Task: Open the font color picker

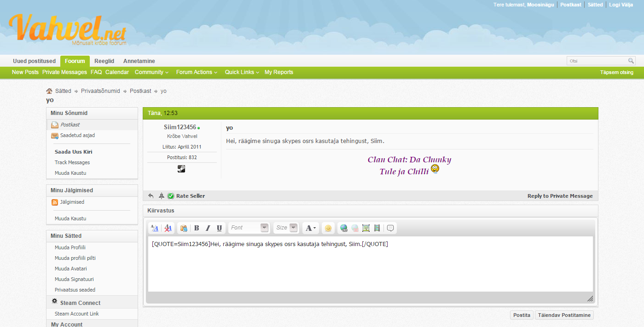Action: [311, 228]
